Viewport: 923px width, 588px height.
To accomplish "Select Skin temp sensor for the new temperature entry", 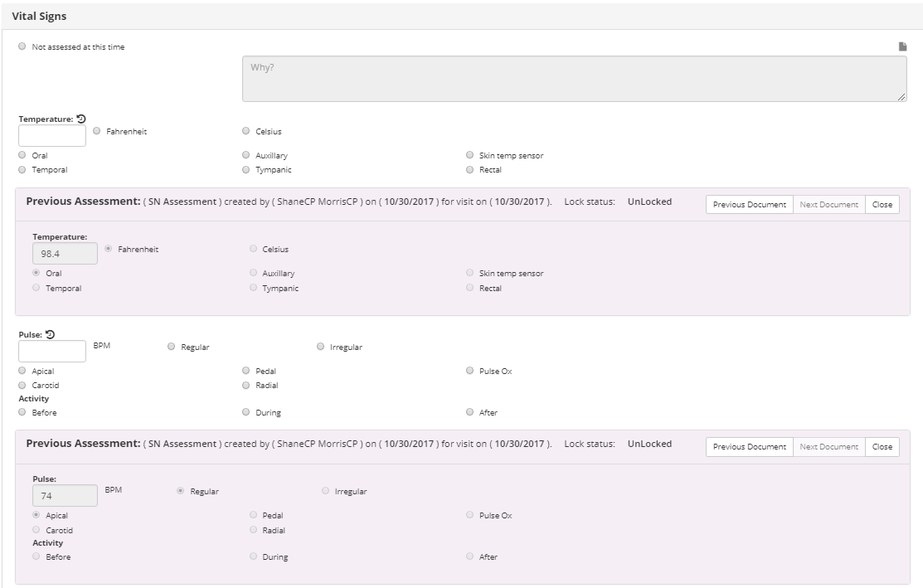I will point(471,155).
